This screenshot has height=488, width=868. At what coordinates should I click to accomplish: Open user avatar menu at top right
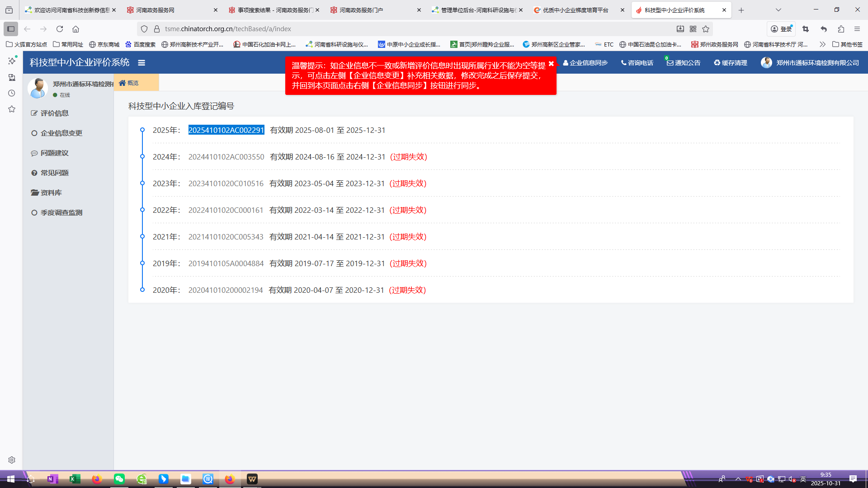tap(766, 63)
